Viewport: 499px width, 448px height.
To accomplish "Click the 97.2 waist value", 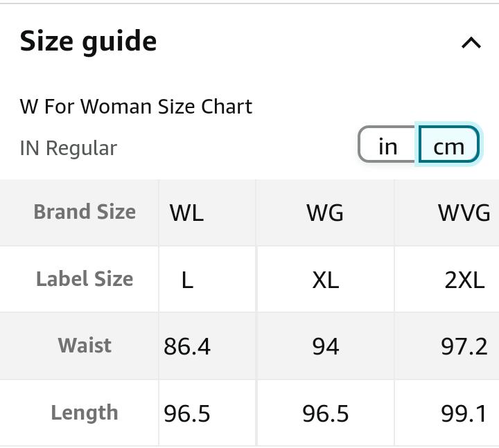I will pyautogui.click(x=464, y=346).
